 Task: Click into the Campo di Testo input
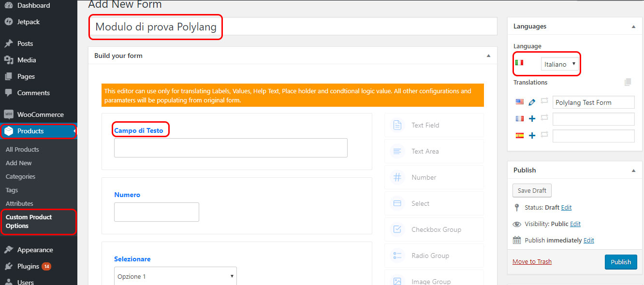(x=231, y=148)
